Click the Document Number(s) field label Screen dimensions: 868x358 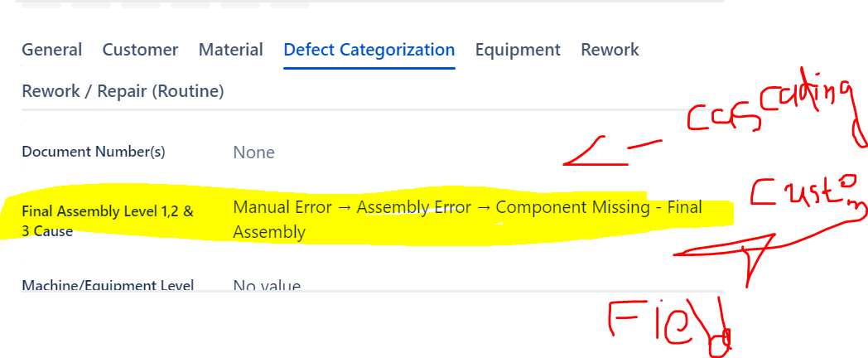coord(93,152)
